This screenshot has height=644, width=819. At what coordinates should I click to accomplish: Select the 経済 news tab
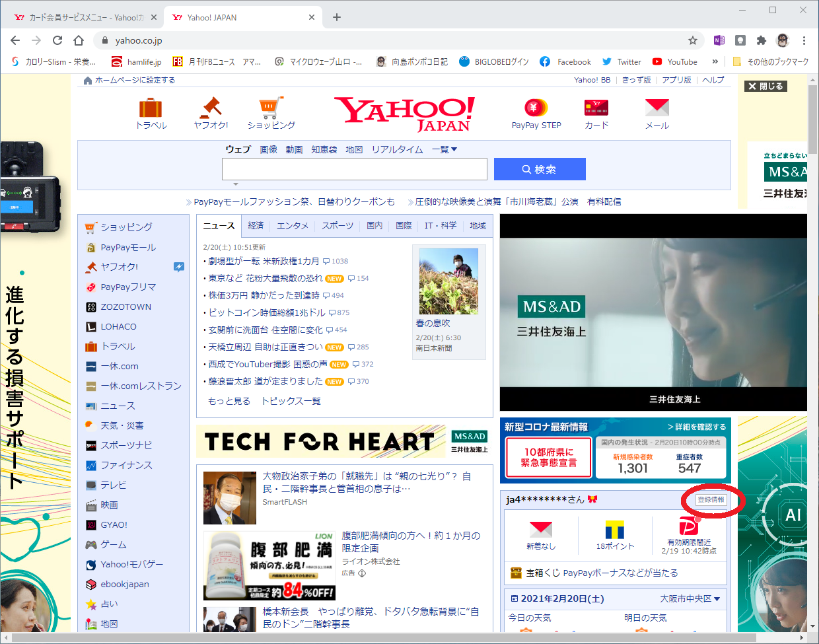(256, 225)
